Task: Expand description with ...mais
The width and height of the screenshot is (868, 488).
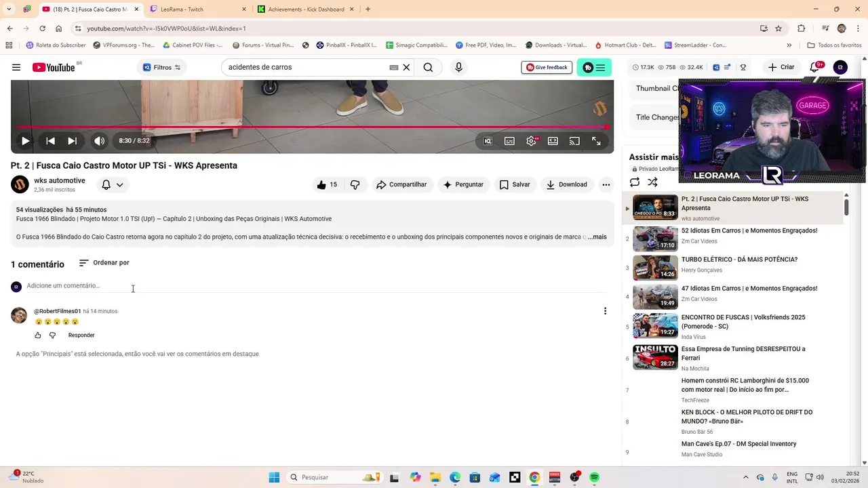Action: pos(597,237)
